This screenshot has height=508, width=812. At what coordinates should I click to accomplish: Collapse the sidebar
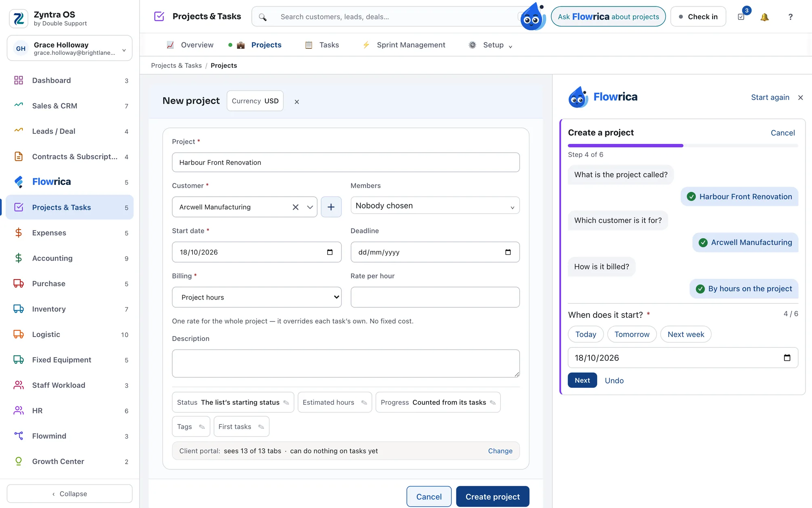[69, 494]
